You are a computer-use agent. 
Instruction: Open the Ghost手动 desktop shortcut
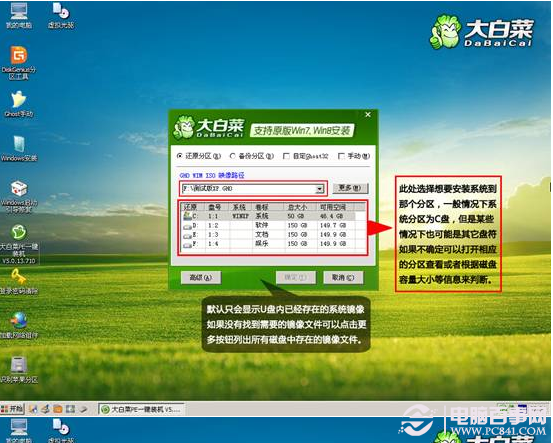point(19,104)
